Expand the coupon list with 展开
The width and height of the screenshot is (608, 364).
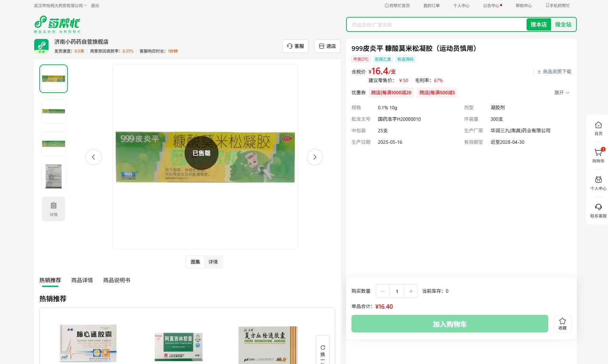(562, 93)
